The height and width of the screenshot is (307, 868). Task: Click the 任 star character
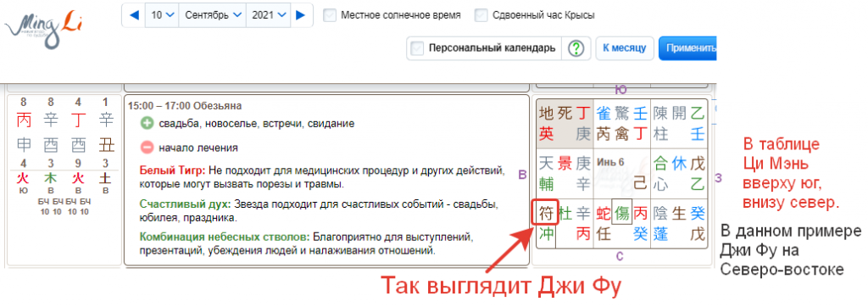click(x=604, y=234)
